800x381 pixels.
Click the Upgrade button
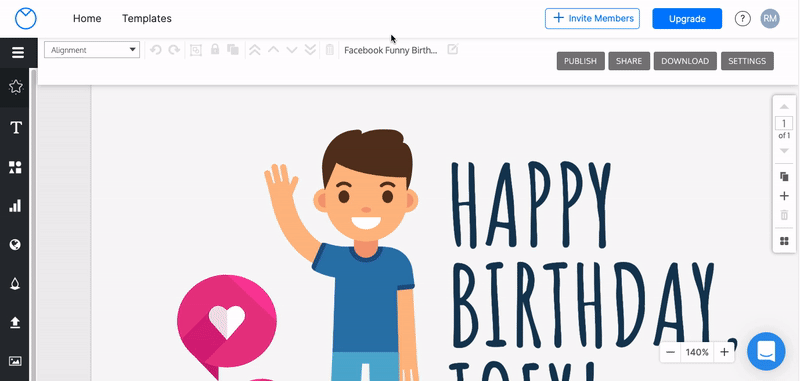pyautogui.click(x=687, y=19)
